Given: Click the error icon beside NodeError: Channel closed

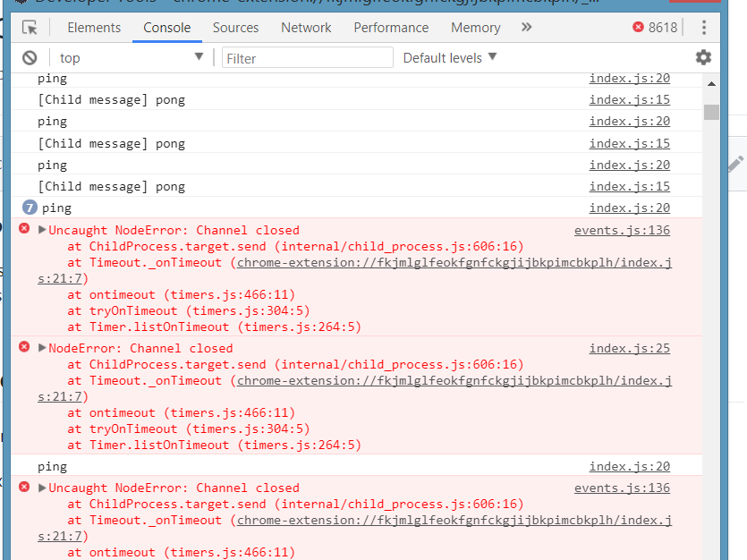Looking at the screenshot, I should pyautogui.click(x=24, y=347).
